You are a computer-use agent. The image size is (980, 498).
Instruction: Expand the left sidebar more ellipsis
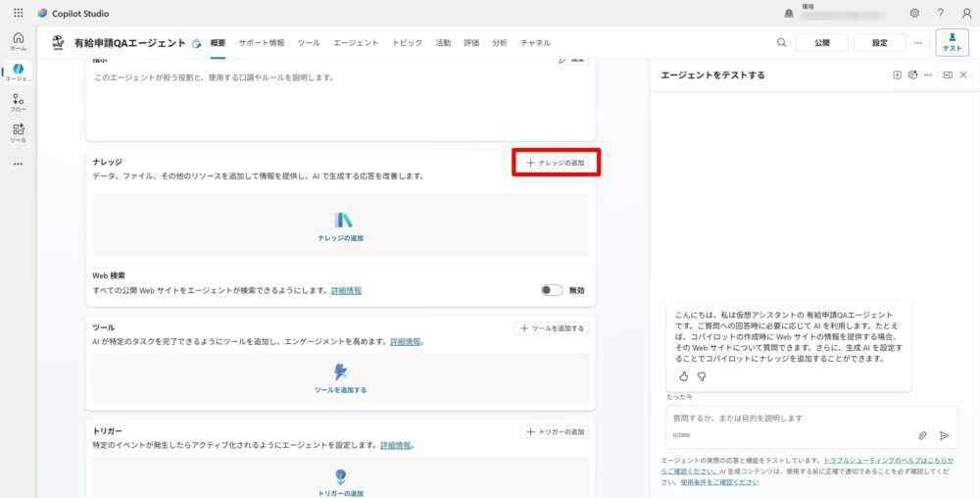coord(18,164)
